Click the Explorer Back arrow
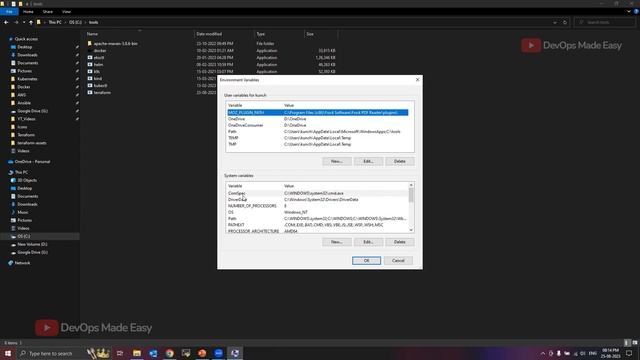The width and height of the screenshot is (640, 360). coord(6,22)
